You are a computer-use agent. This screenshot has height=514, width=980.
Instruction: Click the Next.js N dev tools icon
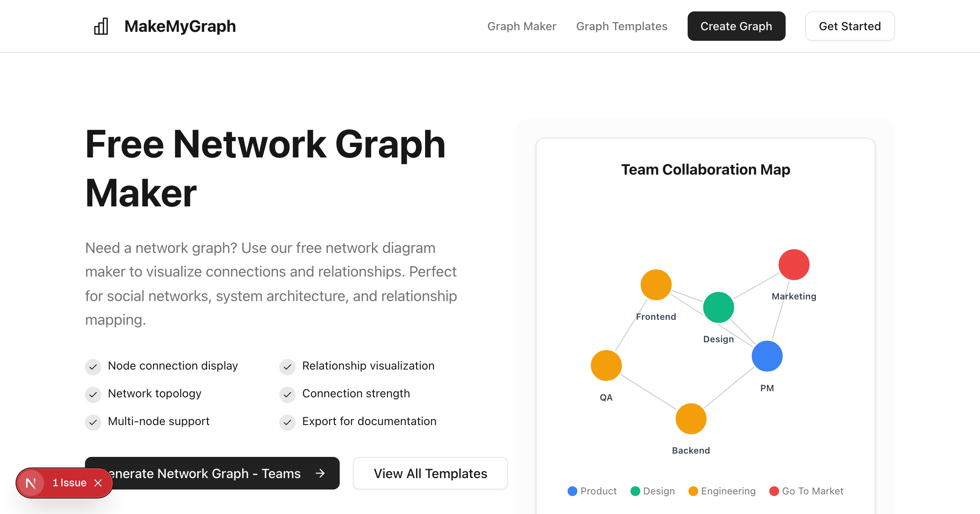coord(31,483)
